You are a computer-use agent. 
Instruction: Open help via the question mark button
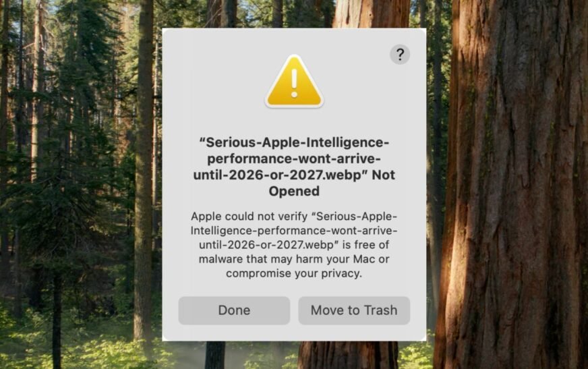click(x=400, y=55)
